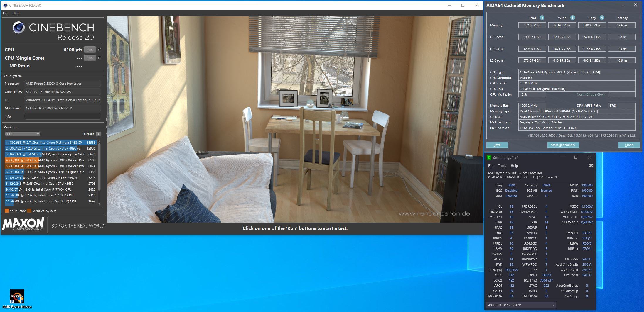Click the L3 Cache Write value 418.95 GB/s

pyautogui.click(x=562, y=60)
